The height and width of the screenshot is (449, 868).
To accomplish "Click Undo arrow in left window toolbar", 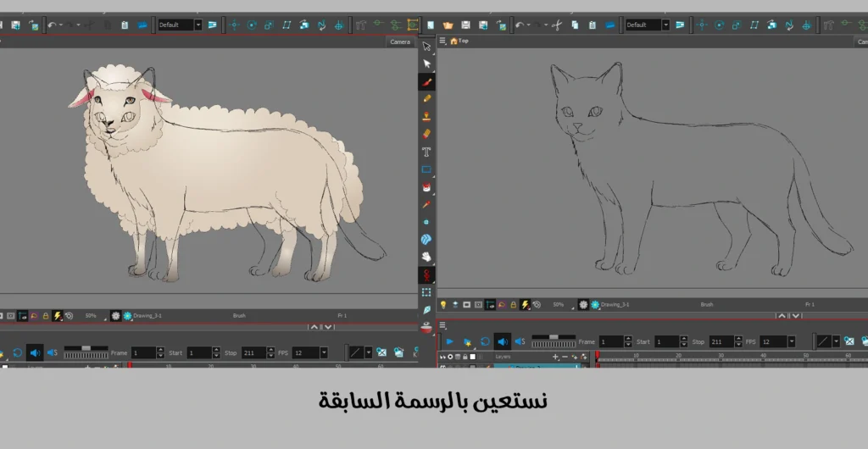I will click(x=52, y=25).
